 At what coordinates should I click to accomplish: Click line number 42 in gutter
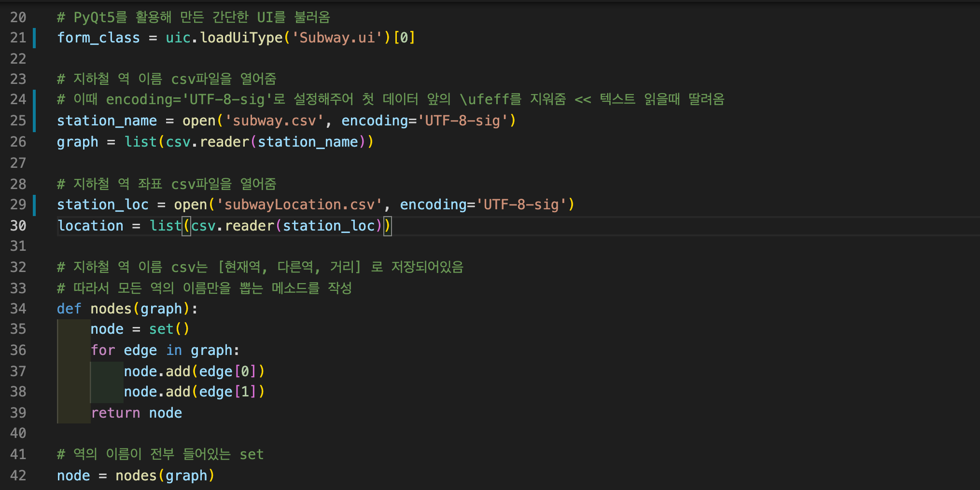click(x=18, y=476)
